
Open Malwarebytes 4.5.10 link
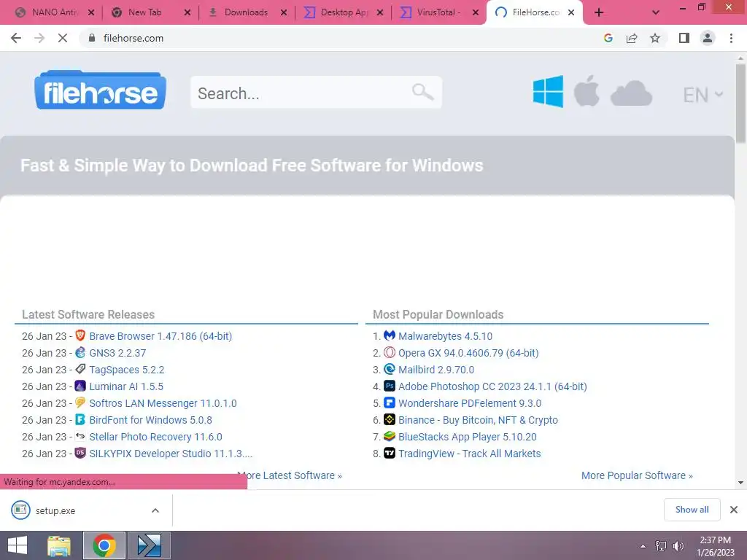tap(445, 336)
